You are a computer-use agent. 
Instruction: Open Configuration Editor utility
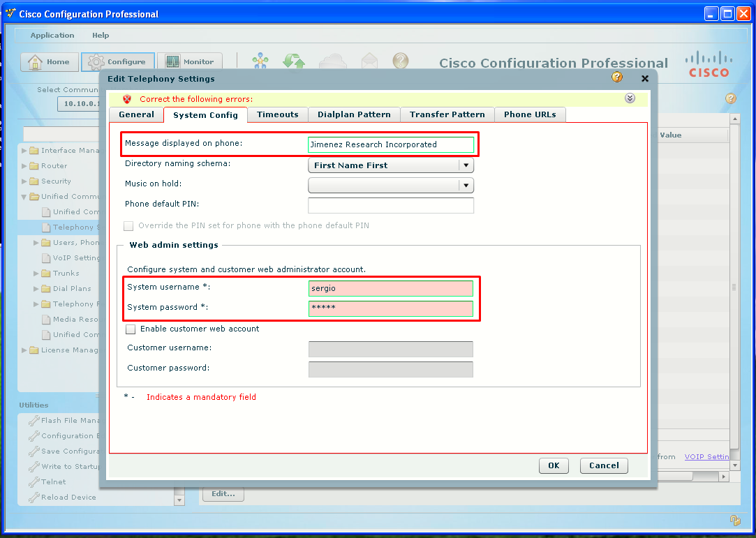pyautogui.click(x=64, y=436)
